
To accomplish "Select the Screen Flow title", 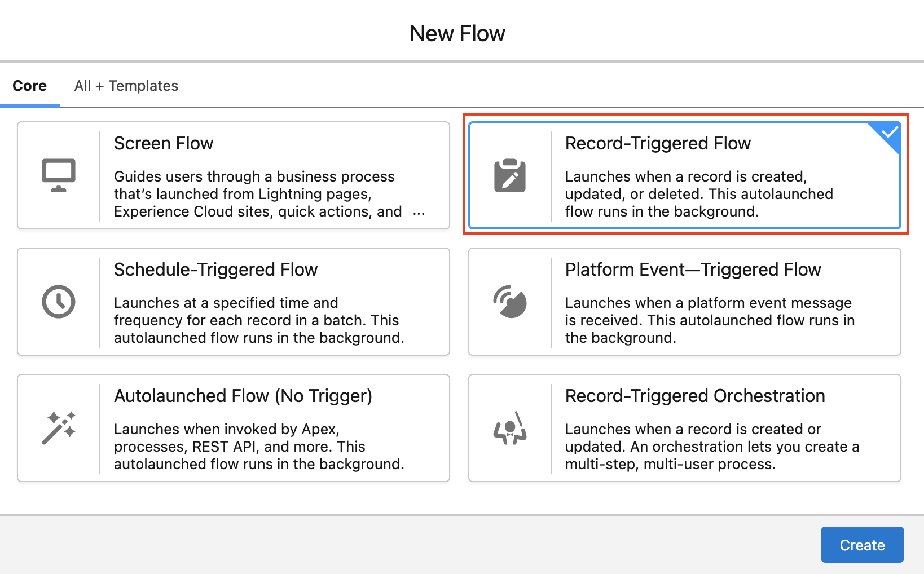I will pyautogui.click(x=164, y=143).
